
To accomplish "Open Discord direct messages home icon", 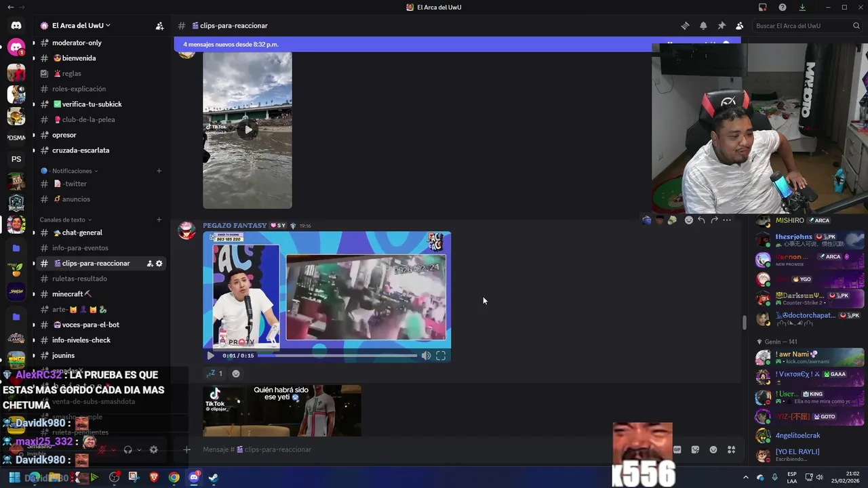I will 16,26.
